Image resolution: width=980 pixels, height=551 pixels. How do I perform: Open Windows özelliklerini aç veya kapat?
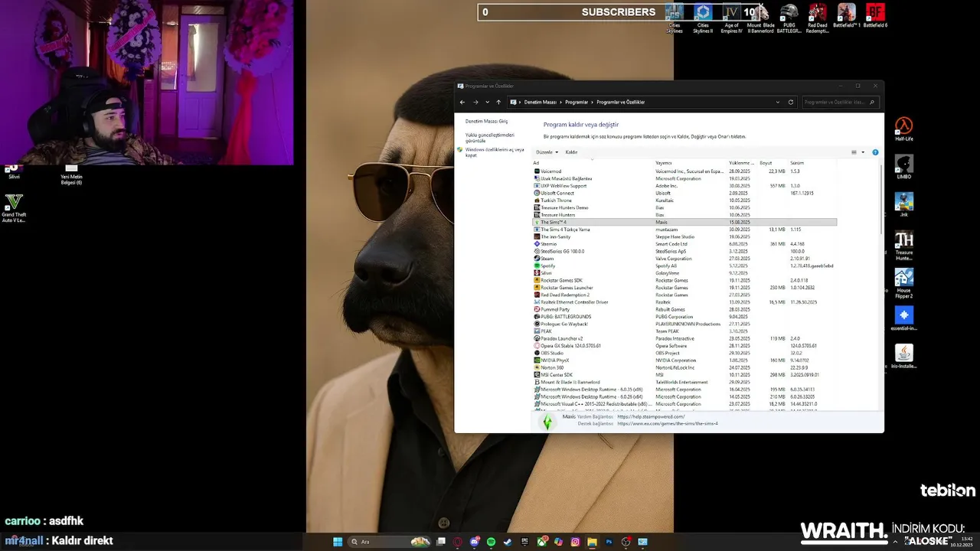495,152
